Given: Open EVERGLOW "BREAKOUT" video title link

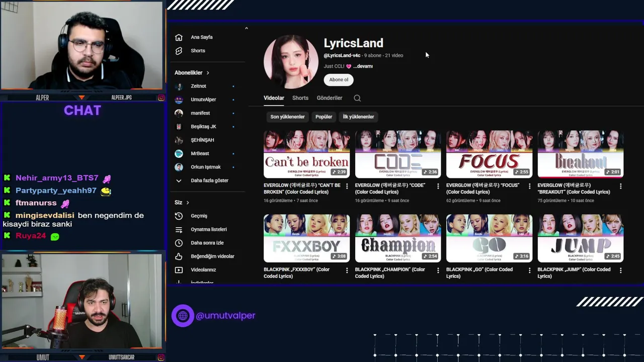Looking at the screenshot, I should (x=574, y=189).
